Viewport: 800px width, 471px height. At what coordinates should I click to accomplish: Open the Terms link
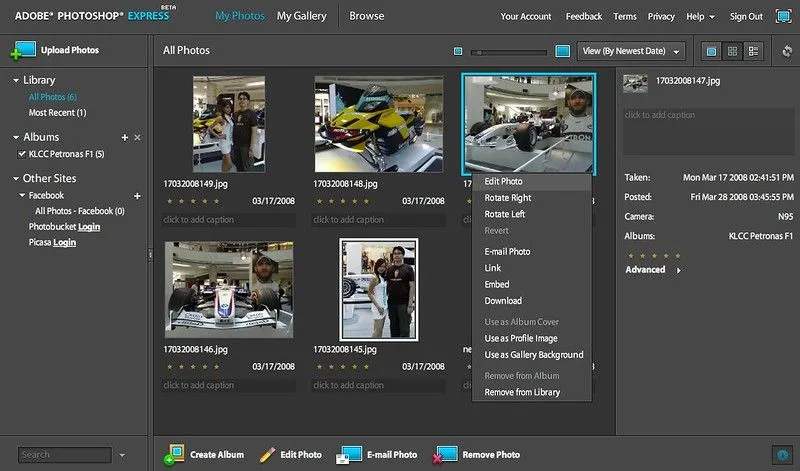pyautogui.click(x=625, y=17)
